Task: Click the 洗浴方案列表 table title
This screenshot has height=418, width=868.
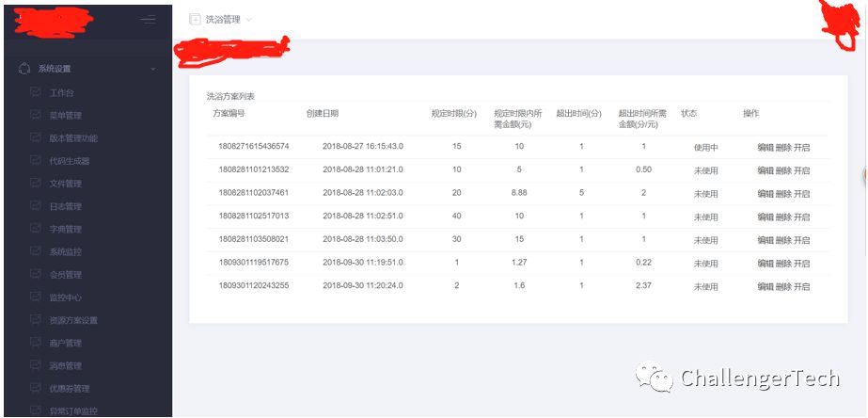Action: tap(230, 96)
